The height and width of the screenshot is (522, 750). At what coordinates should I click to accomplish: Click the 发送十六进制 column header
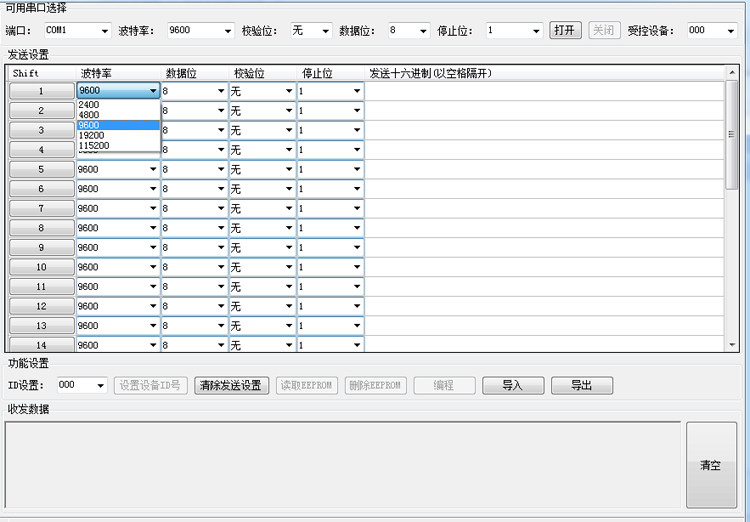point(544,73)
